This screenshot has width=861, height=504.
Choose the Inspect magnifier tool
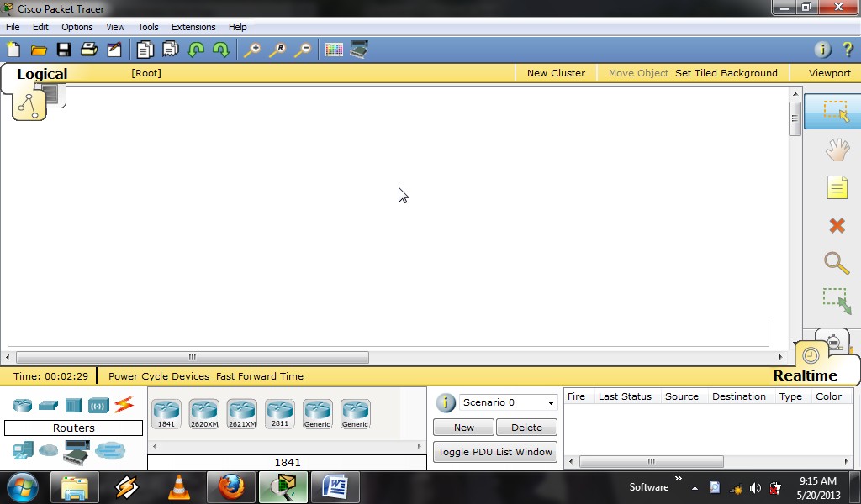837,263
